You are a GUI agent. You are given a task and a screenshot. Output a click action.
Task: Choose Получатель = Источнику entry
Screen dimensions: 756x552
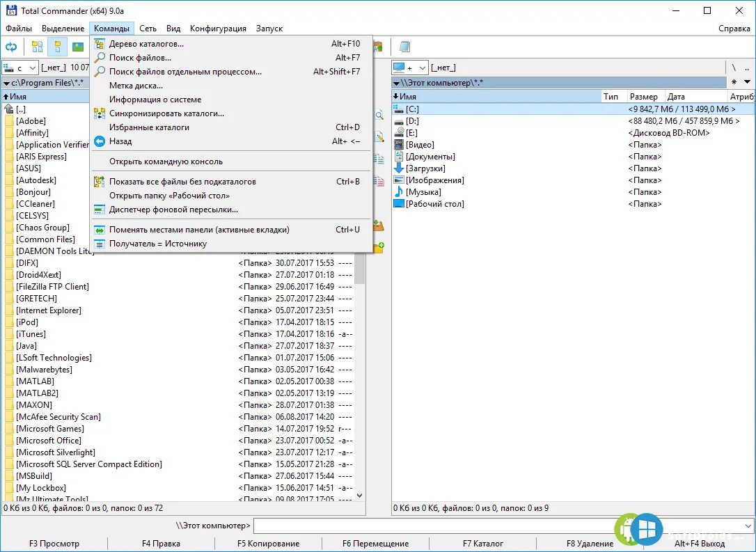tap(231, 244)
